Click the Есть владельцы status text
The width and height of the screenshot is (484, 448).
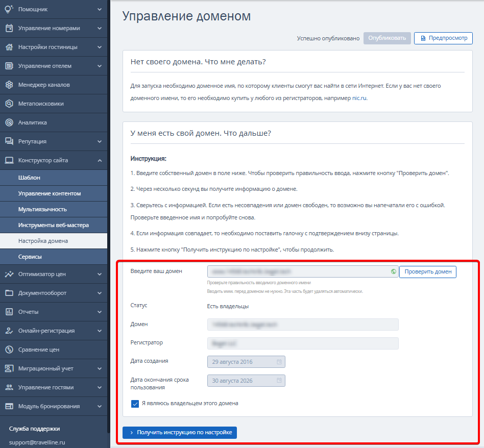point(228,306)
